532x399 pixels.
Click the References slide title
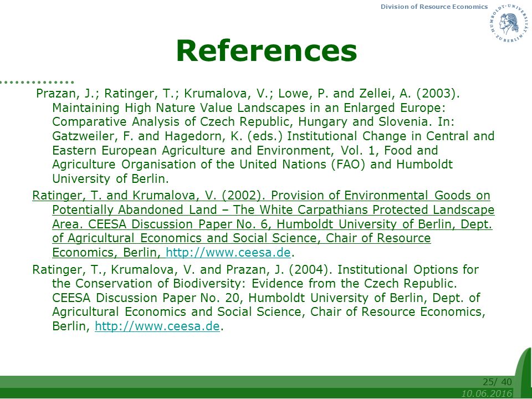pos(267,50)
